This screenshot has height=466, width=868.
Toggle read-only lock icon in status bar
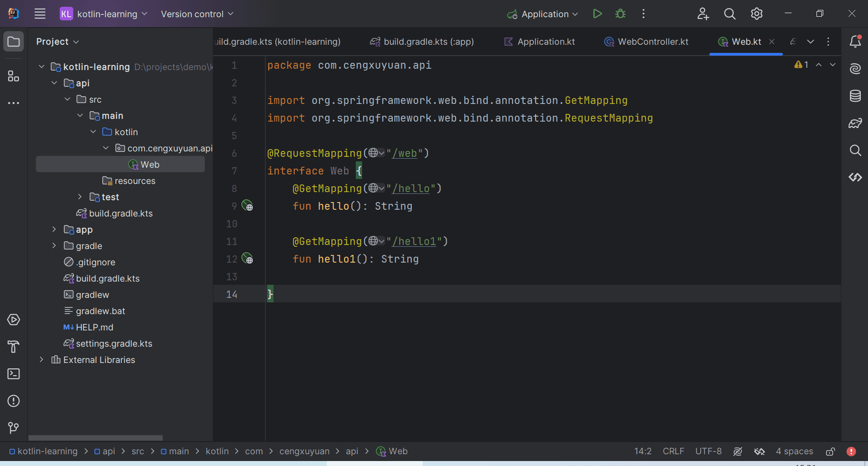tap(830, 451)
